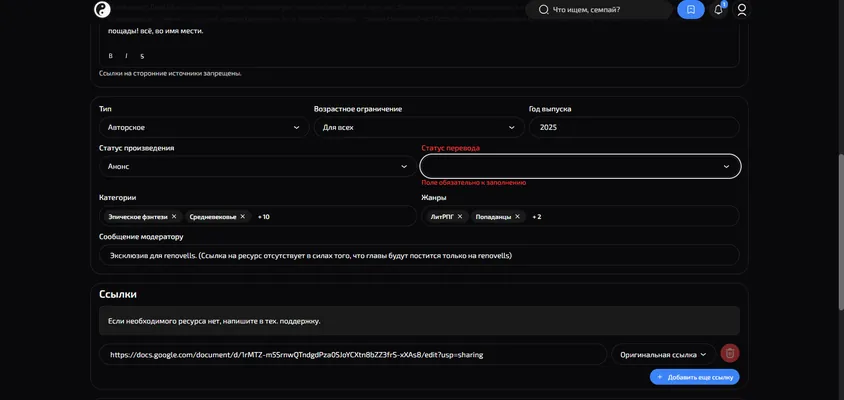Remove the ЛитРПГ genre tag
Screen dimensions: 844x400
460,216
